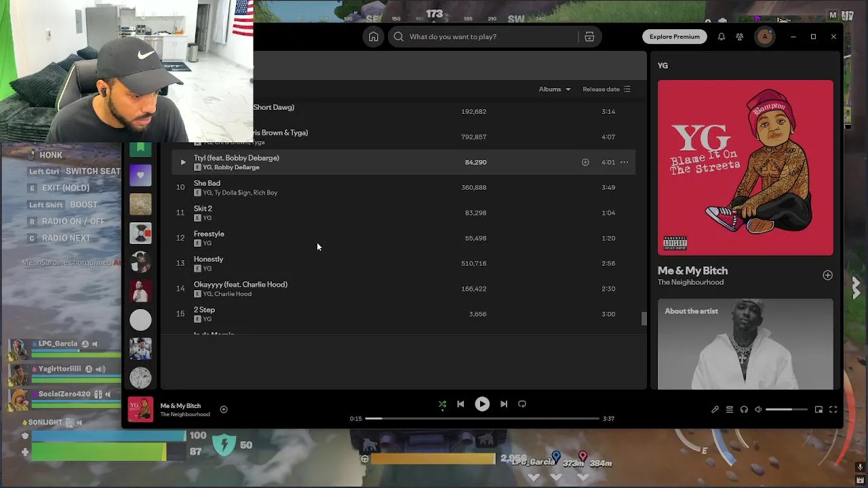Toggle repeat mode
The height and width of the screenshot is (488, 868).
point(522,404)
